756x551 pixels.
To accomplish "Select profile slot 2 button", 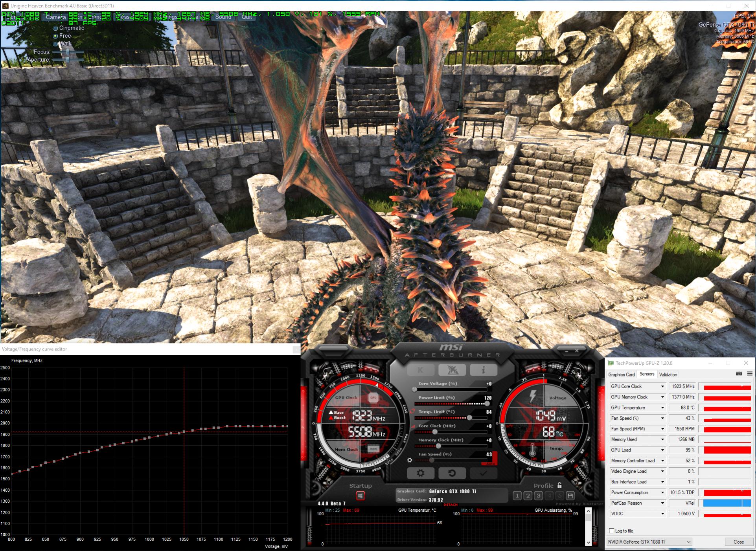I will pyautogui.click(x=528, y=496).
